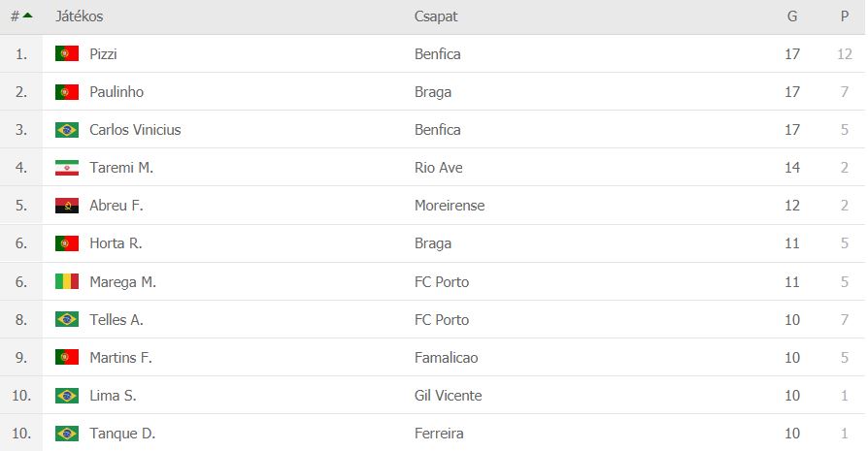Open the Famalicao team link
Screen dimensions: 868x451
tap(446, 358)
